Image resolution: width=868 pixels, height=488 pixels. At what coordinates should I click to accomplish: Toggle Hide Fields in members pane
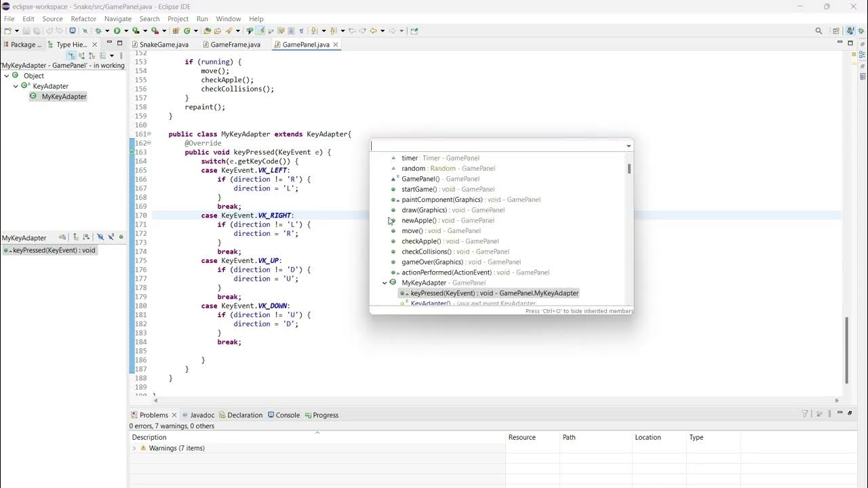[100, 237]
